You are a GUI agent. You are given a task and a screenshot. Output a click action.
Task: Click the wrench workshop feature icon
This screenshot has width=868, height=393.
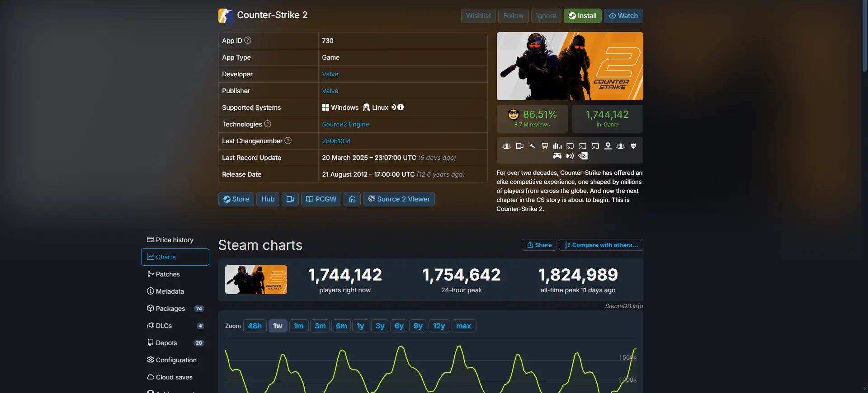(x=532, y=146)
